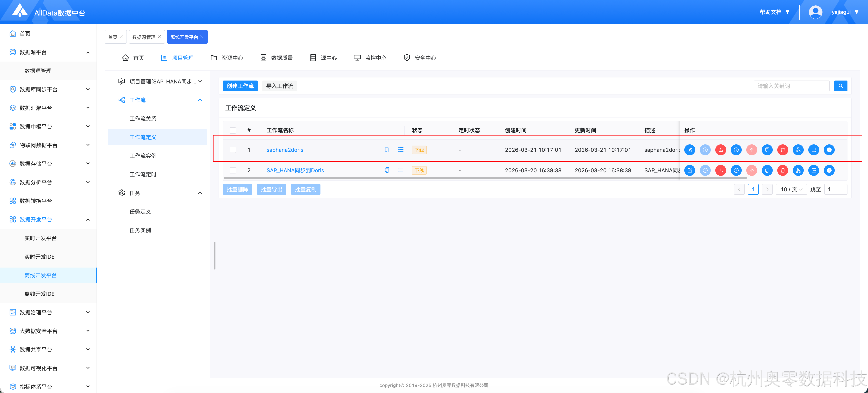Image resolution: width=868 pixels, height=393 pixels.
Task: Click tree view icon in SAP_HANA同步到Doris row
Action: pyautogui.click(x=798, y=170)
